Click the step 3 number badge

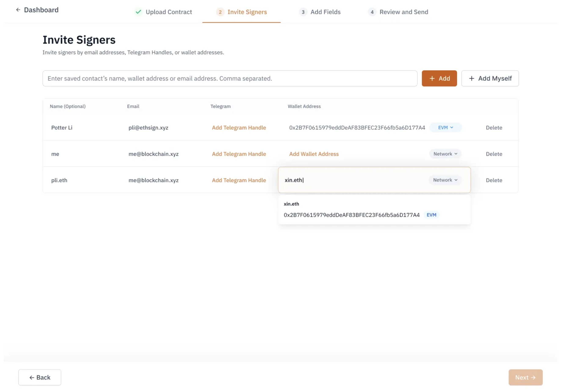[x=303, y=12]
